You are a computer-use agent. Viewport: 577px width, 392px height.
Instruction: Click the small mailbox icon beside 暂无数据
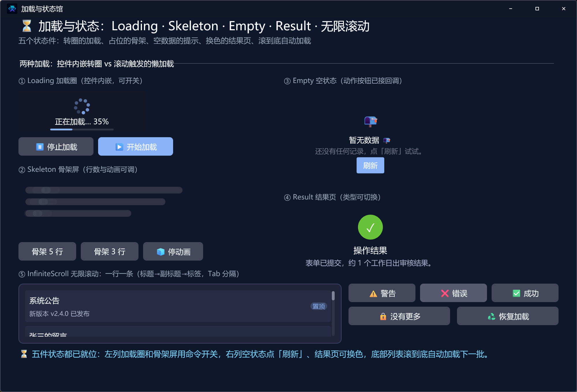click(387, 140)
